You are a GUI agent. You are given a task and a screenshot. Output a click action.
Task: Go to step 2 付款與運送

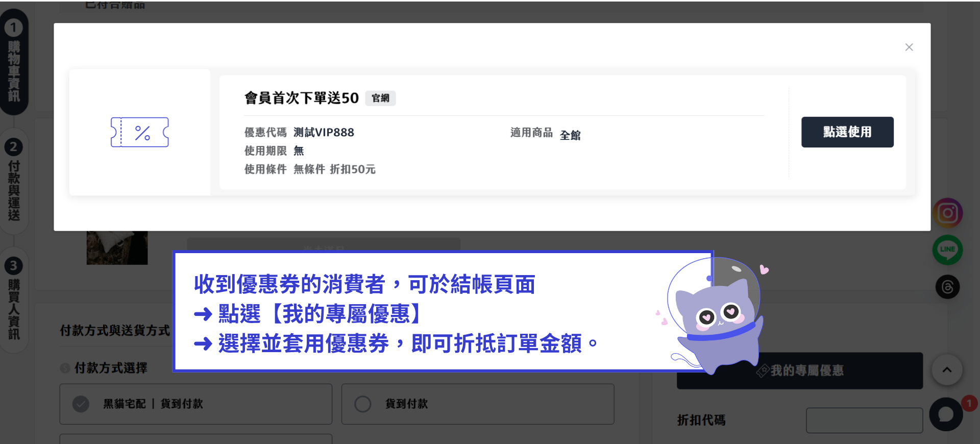pyautogui.click(x=14, y=180)
